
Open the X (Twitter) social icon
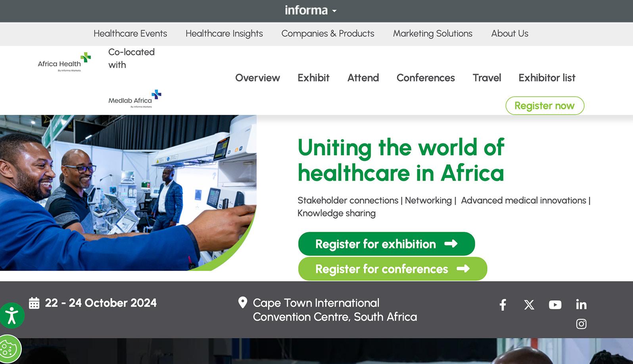pos(529,305)
